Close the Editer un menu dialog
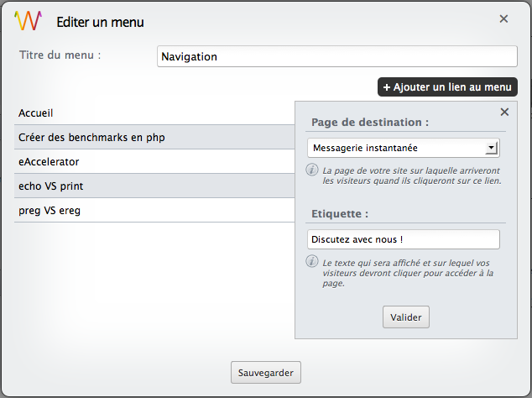The height and width of the screenshot is (398, 532). [503, 18]
